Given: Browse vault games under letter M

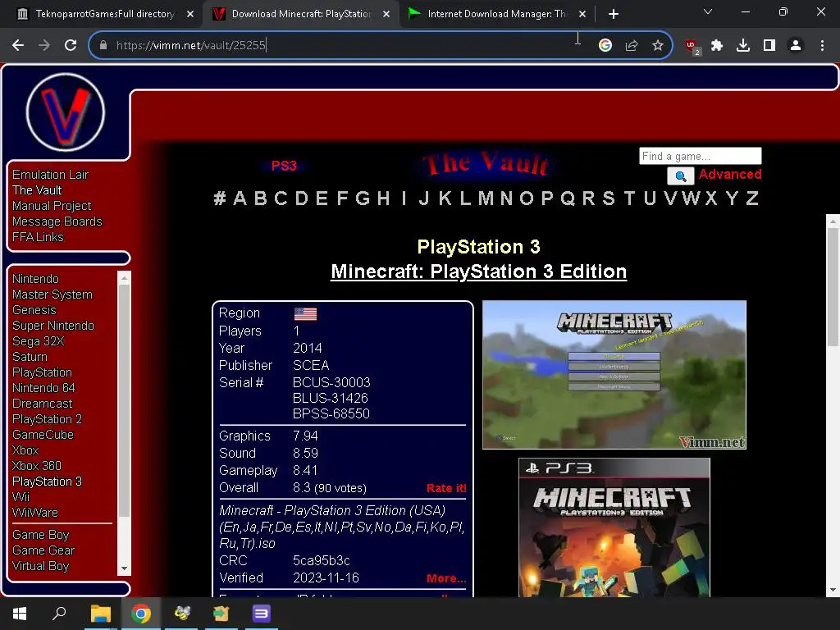Looking at the screenshot, I should (486, 199).
